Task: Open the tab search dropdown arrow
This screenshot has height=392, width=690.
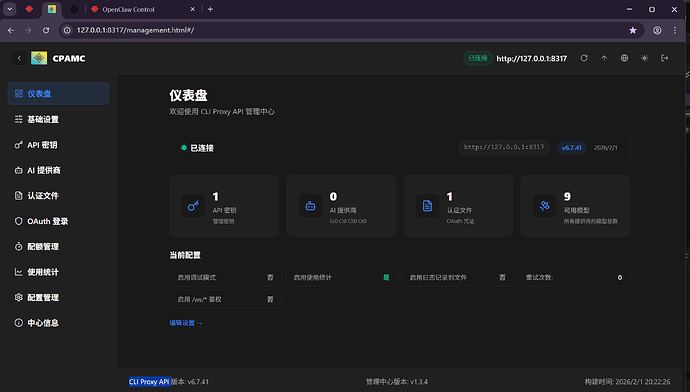Action: coord(10,9)
